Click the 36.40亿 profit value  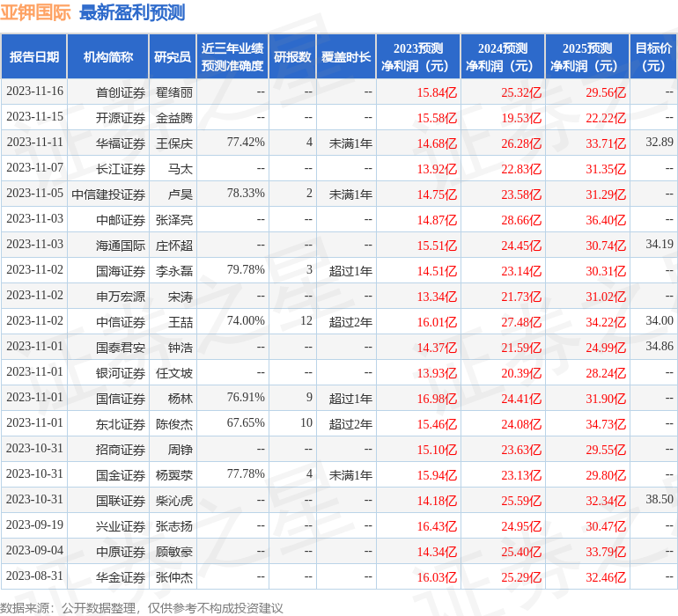point(606,220)
